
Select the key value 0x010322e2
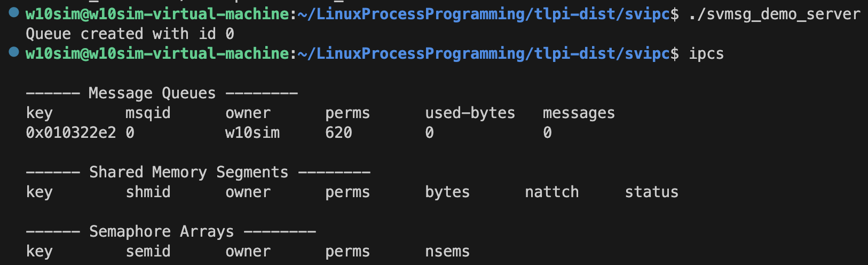71,133
